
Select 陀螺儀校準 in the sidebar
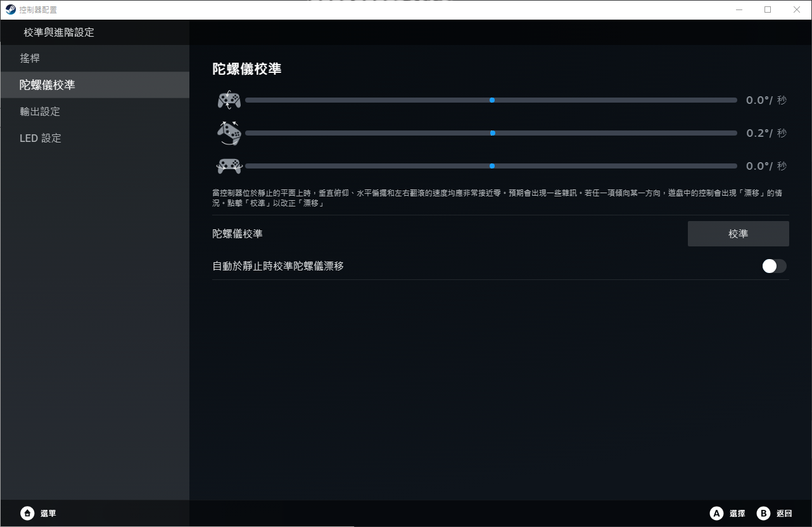[95, 85]
